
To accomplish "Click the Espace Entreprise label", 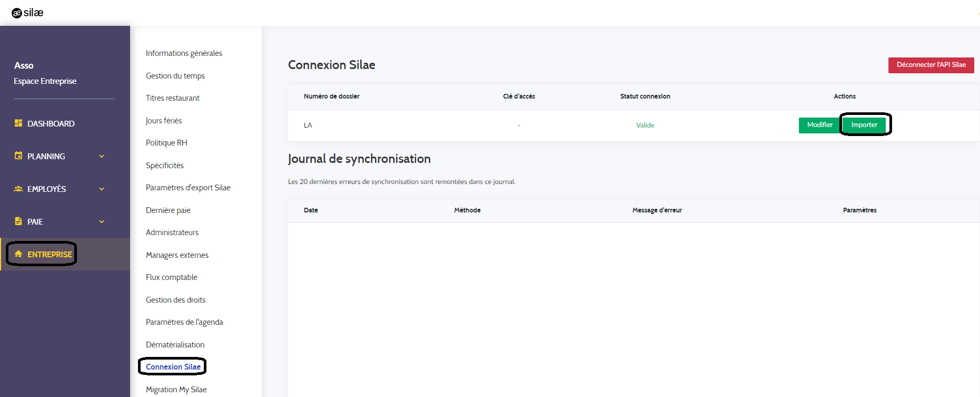I will 45,81.
